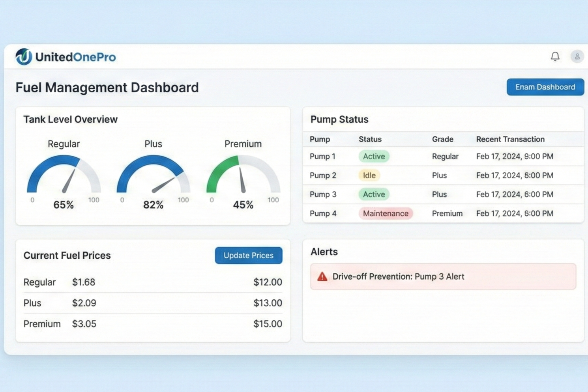This screenshot has height=392, width=588.
Task: Click the Regular price $1.68 value
Action: click(x=84, y=282)
